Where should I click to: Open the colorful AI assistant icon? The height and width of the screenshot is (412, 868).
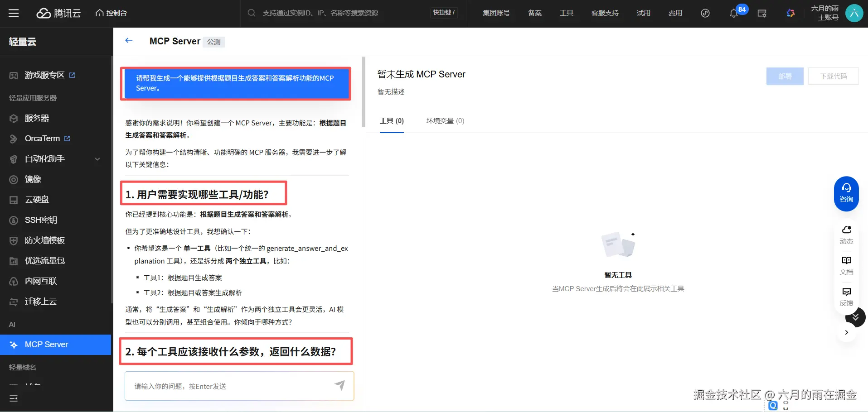790,13
